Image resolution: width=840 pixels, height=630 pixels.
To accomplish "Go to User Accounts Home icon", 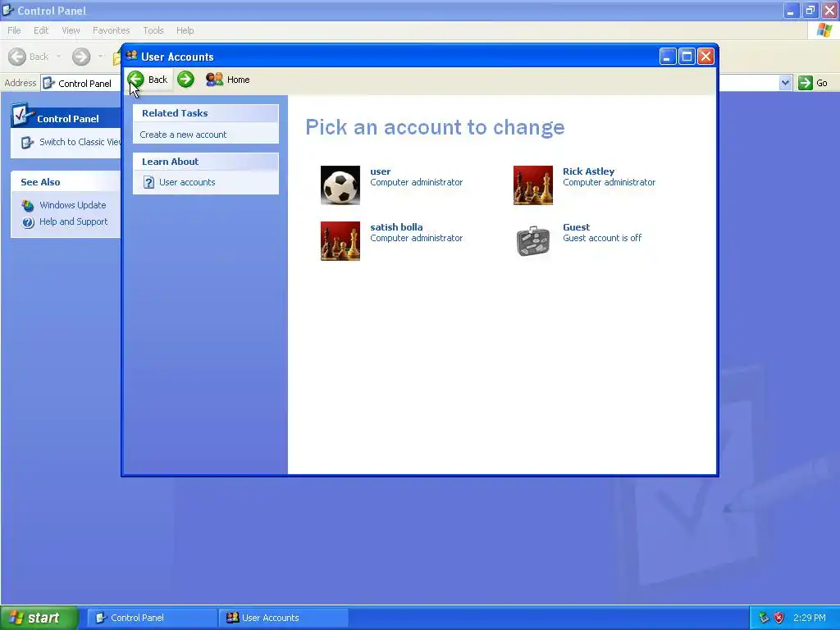I will [214, 80].
